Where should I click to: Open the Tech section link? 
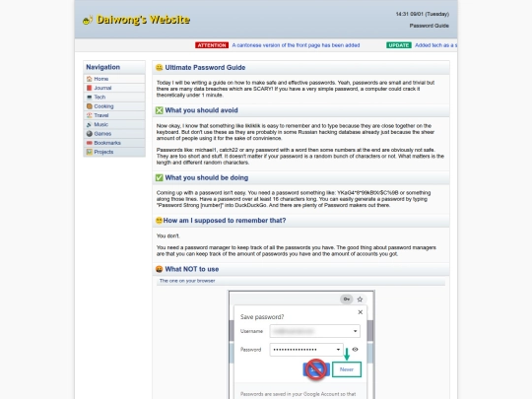100,97
